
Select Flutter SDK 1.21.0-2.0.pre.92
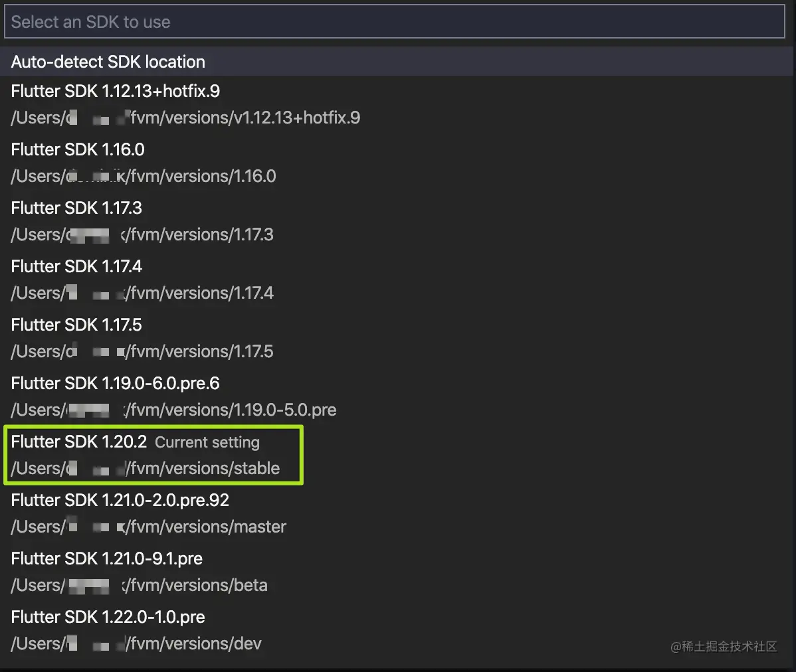click(397, 514)
